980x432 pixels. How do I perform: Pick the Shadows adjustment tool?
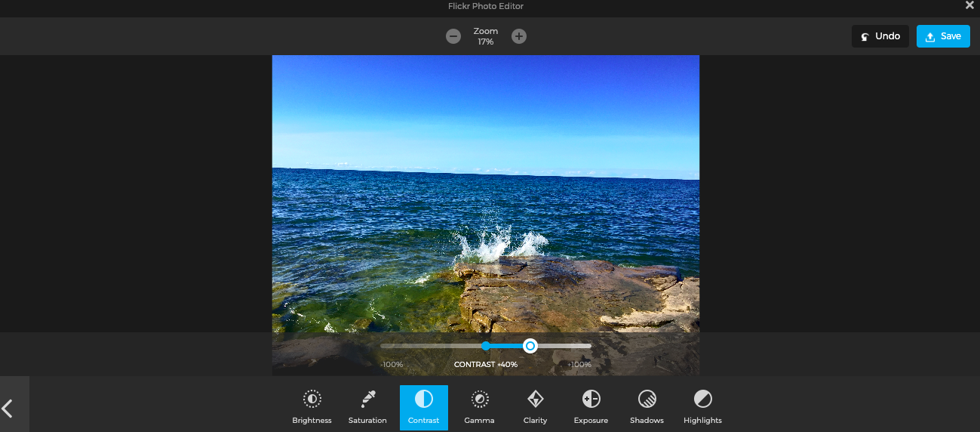647,407
